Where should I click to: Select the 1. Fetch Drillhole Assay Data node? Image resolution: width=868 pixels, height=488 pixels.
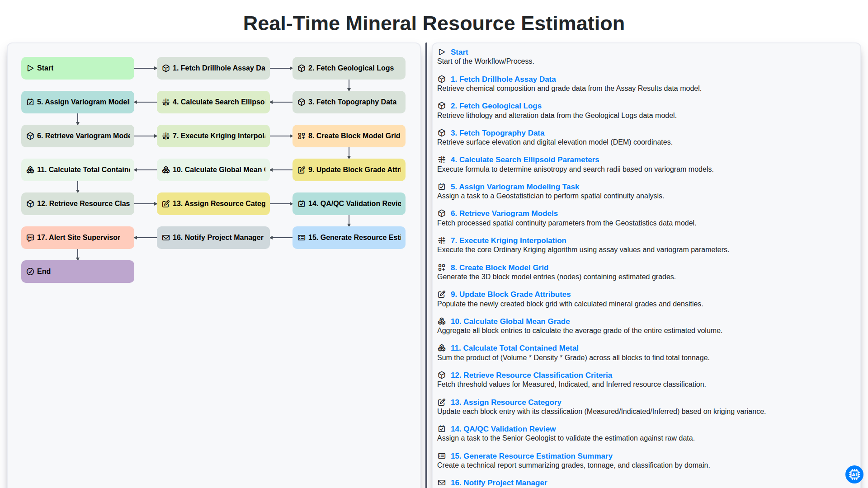(x=213, y=68)
